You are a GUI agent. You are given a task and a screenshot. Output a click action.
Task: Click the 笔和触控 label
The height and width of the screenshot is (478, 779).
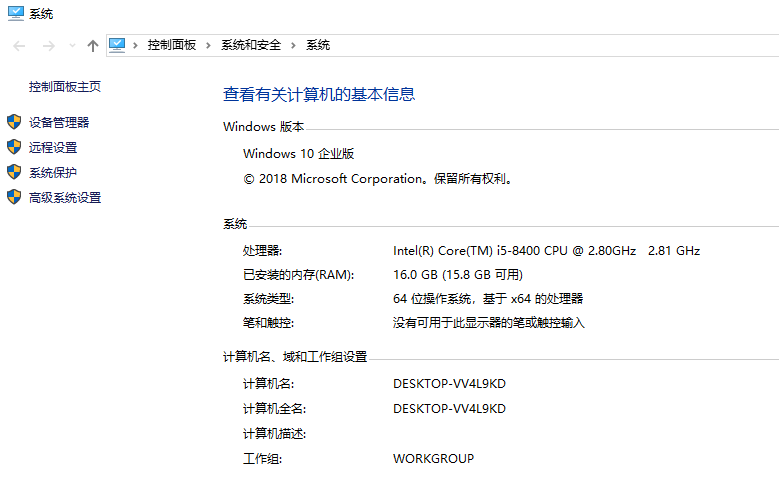point(268,323)
